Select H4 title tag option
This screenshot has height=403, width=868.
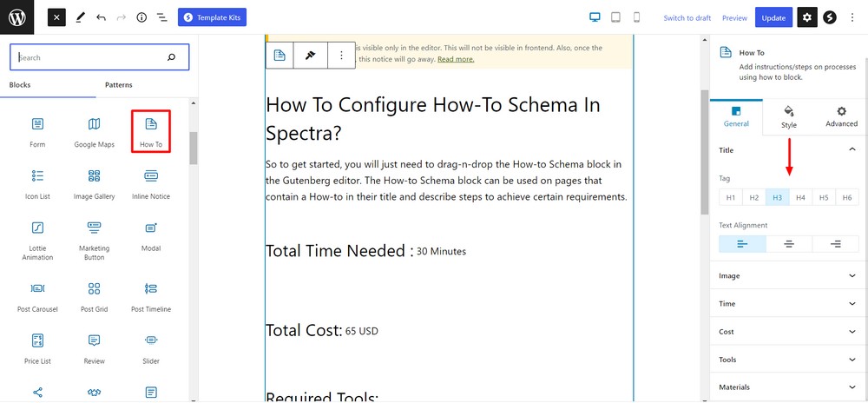[x=800, y=198]
